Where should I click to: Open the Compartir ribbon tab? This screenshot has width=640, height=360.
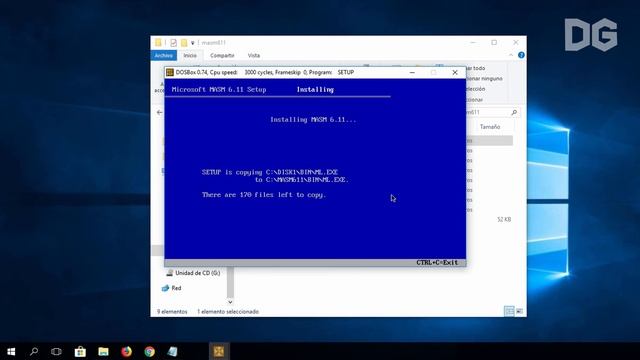[x=222, y=56]
